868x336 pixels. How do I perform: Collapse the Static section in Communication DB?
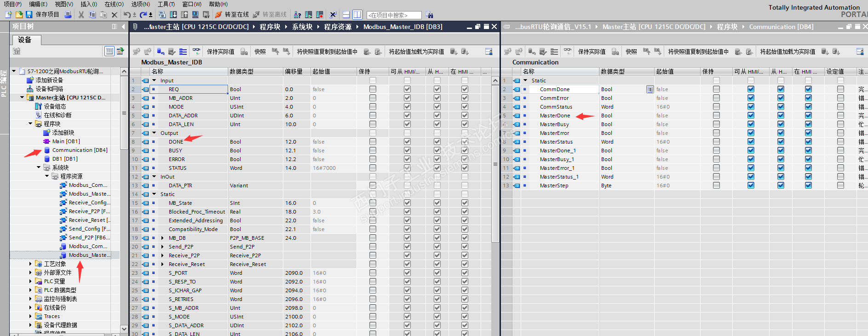click(525, 81)
